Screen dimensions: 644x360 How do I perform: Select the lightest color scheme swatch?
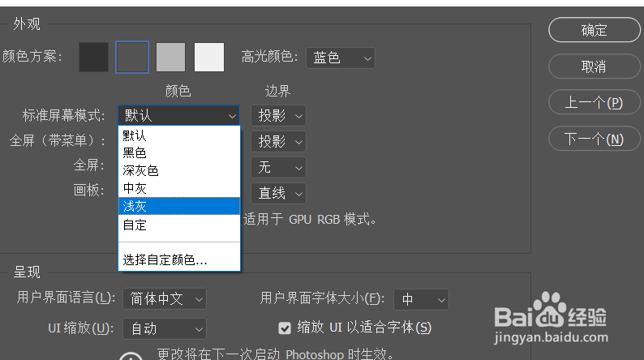click(209, 57)
